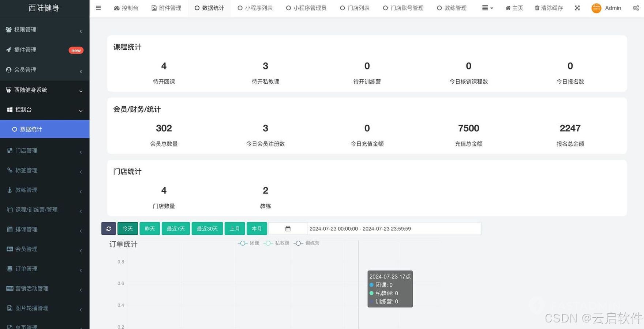Viewport: 644px width, 329px height.
Task: Click the 2247 报名总金额 value
Action: 570,128
